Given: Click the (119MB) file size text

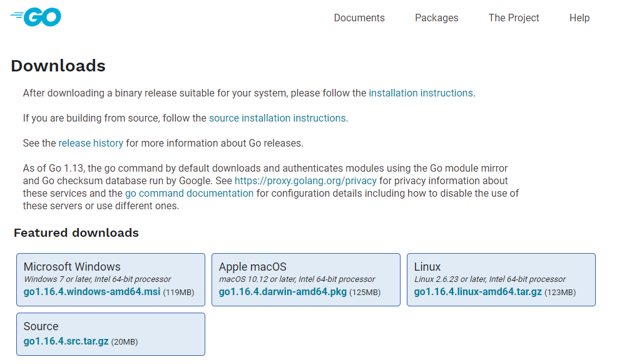Looking at the screenshot, I should (x=178, y=293).
